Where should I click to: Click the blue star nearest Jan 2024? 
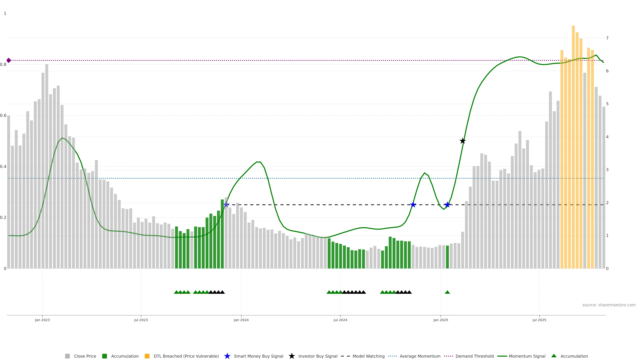tap(226, 205)
